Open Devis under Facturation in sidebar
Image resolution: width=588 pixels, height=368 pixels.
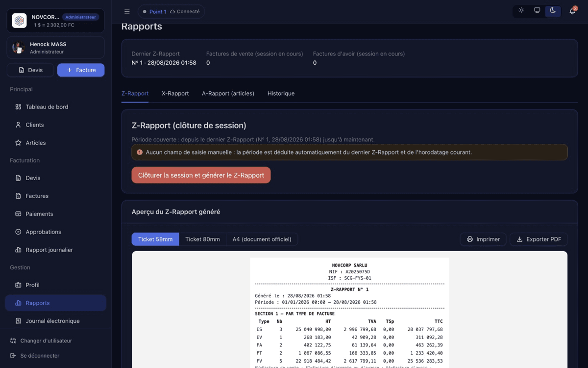[x=55, y=178]
